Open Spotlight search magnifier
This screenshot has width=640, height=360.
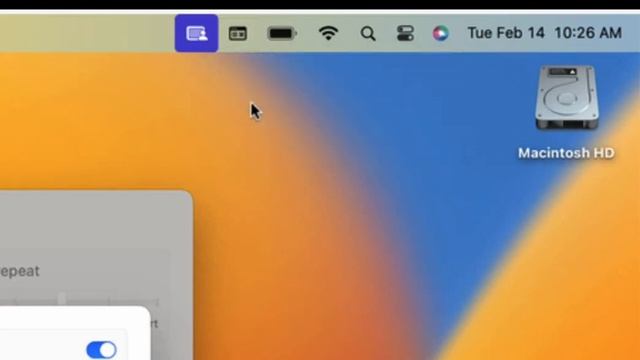pos(368,33)
